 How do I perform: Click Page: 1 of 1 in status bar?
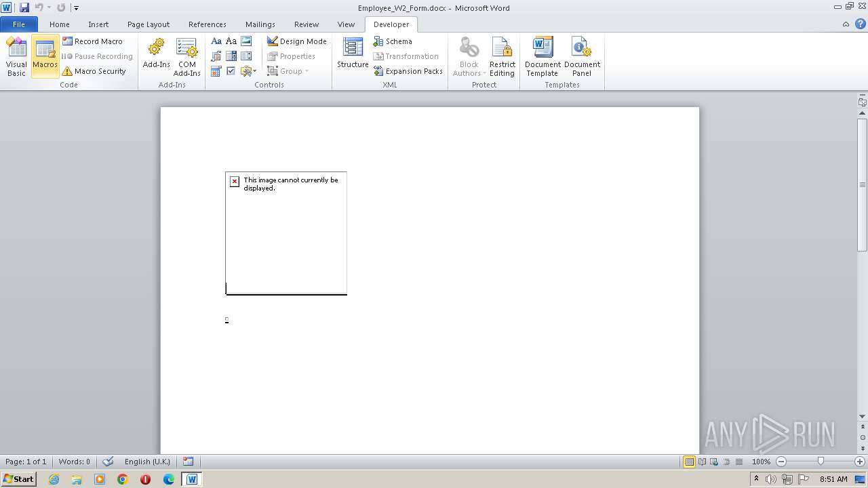(x=26, y=462)
